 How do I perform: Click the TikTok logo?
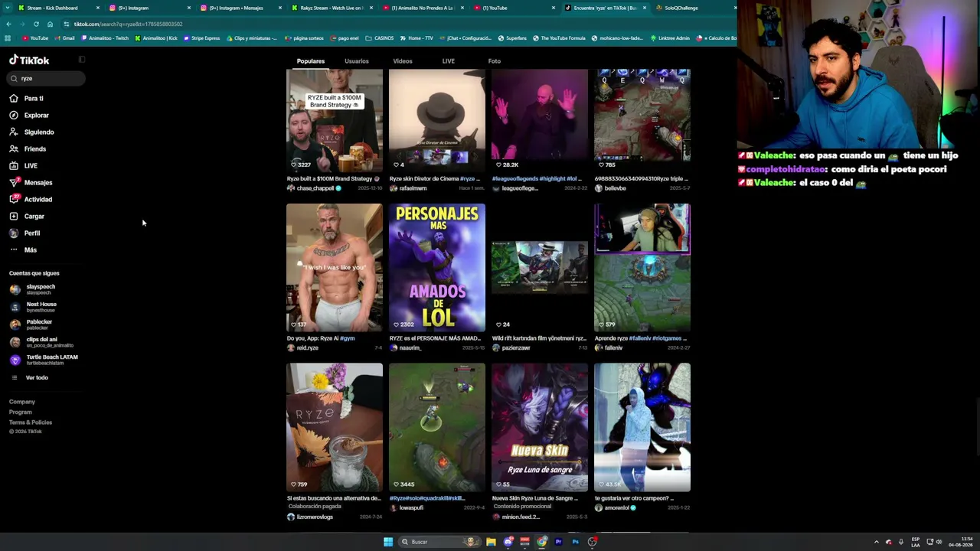(x=29, y=60)
